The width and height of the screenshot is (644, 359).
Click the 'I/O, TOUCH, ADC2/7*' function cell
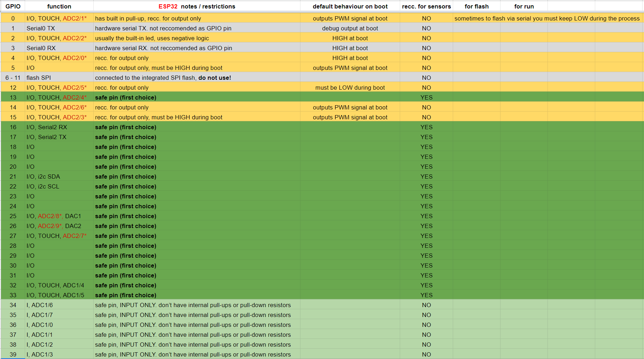click(59, 236)
